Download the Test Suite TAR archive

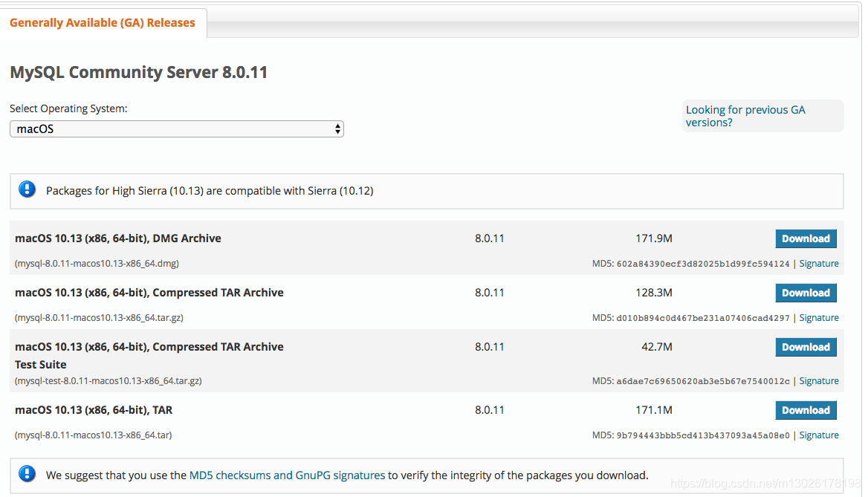pyautogui.click(x=806, y=347)
